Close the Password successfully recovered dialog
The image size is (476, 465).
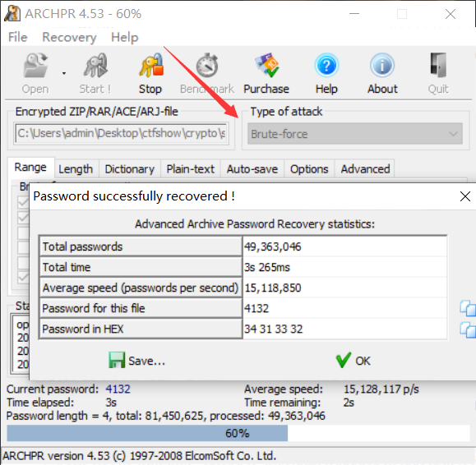coord(465,196)
